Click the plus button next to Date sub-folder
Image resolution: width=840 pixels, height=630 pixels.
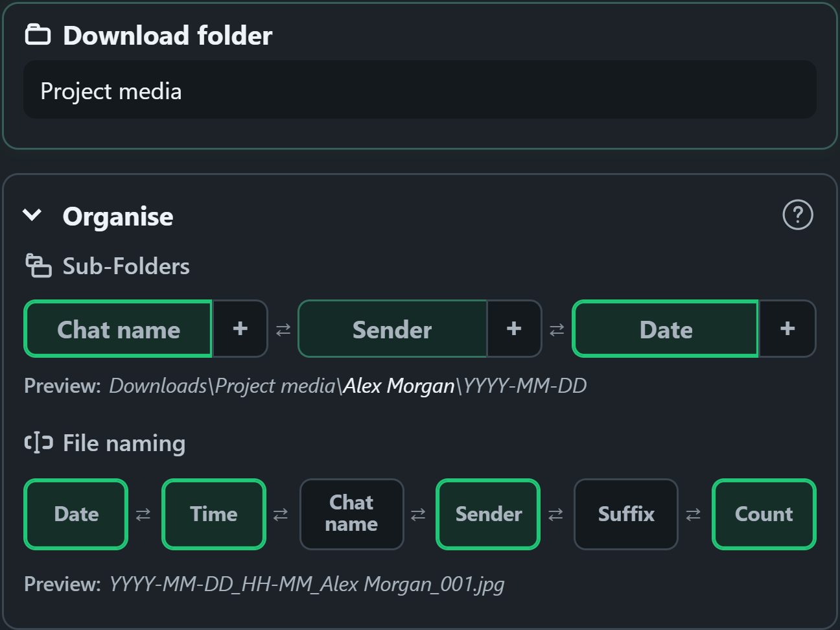click(787, 329)
